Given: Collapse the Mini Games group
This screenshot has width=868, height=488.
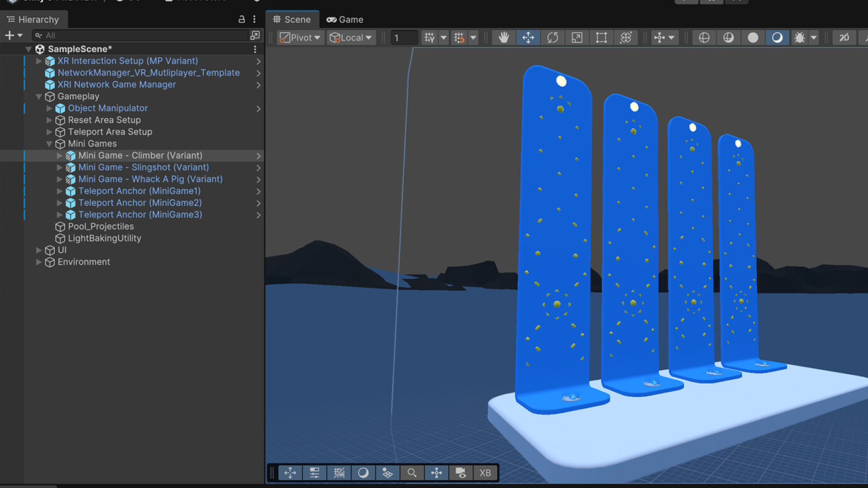Looking at the screenshot, I should click(x=49, y=143).
